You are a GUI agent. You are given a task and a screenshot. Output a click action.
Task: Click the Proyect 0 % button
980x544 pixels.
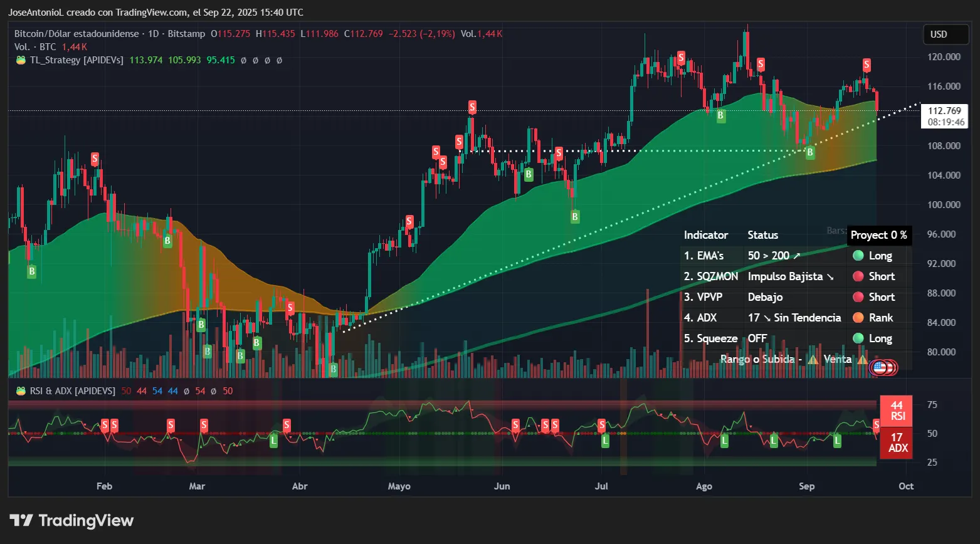[879, 235]
